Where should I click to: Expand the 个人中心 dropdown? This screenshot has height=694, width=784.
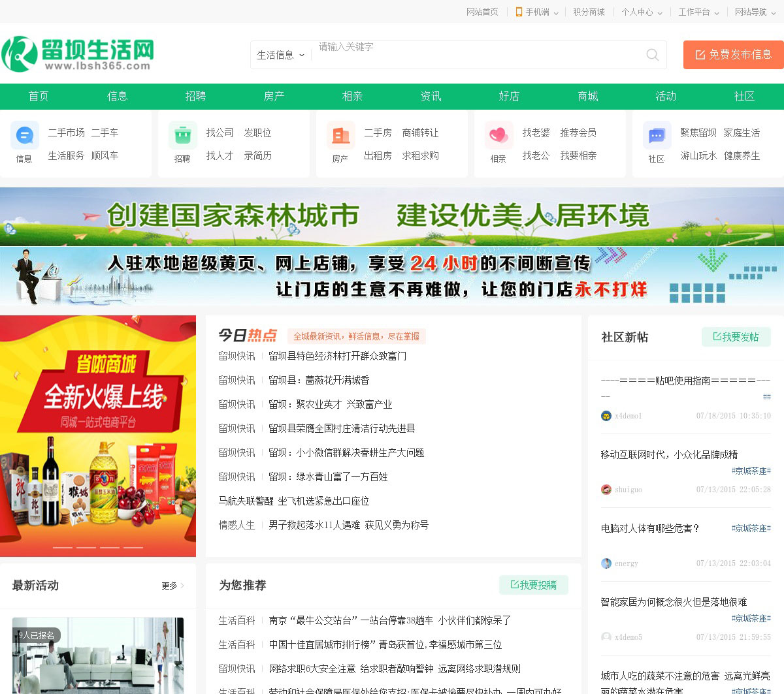point(642,12)
